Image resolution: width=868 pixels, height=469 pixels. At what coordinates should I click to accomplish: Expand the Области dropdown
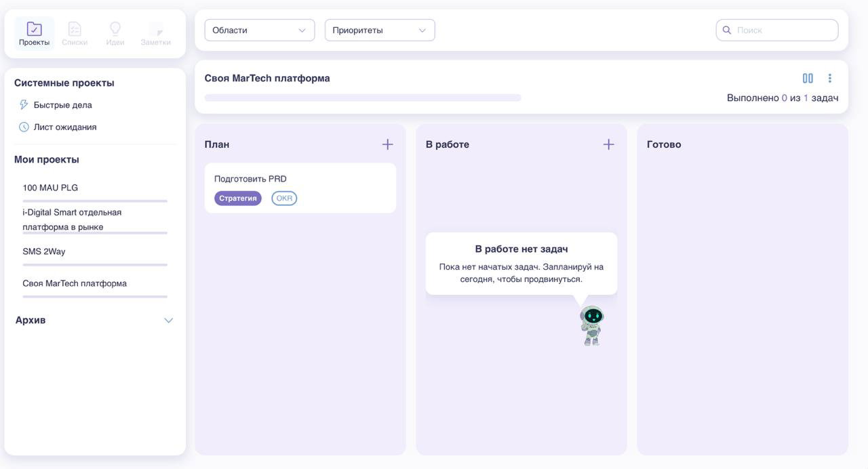tap(260, 30)
